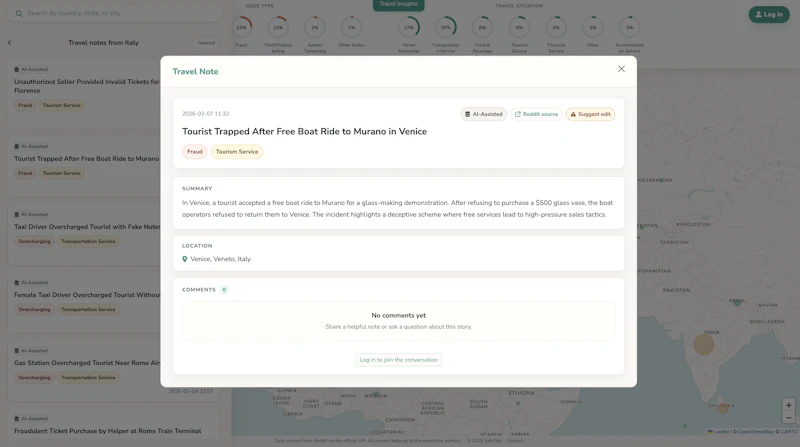Zoom in on the map
The image size is (800, 447).
pos(788,405)
